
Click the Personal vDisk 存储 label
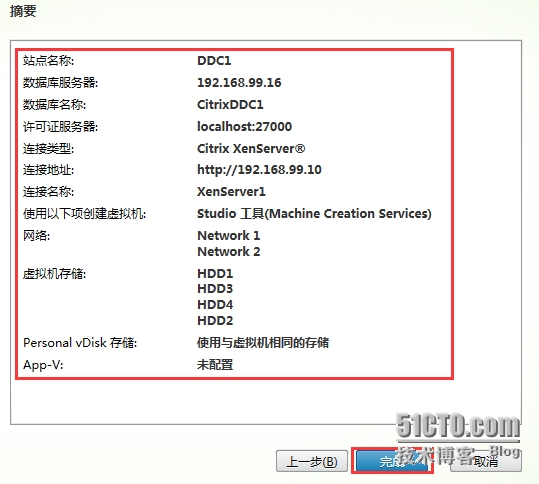tap(80, 343)
